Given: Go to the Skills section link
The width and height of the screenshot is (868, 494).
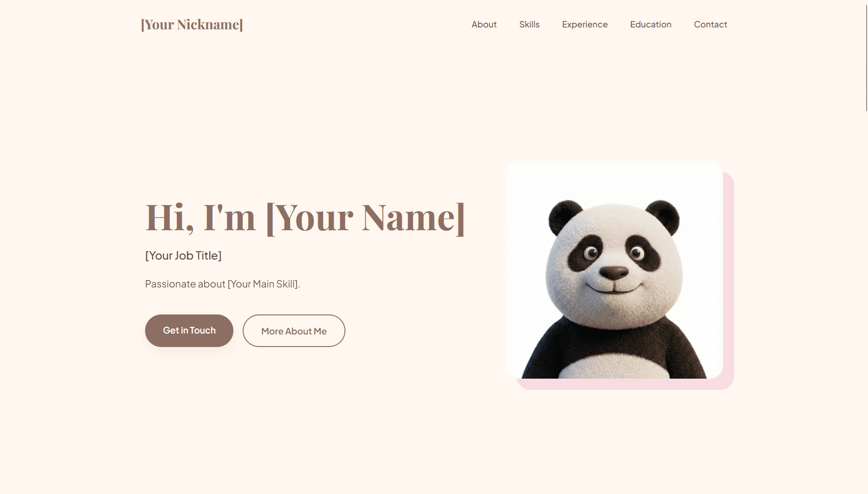Looking at the screenshot, I should [x=529, y=24].
